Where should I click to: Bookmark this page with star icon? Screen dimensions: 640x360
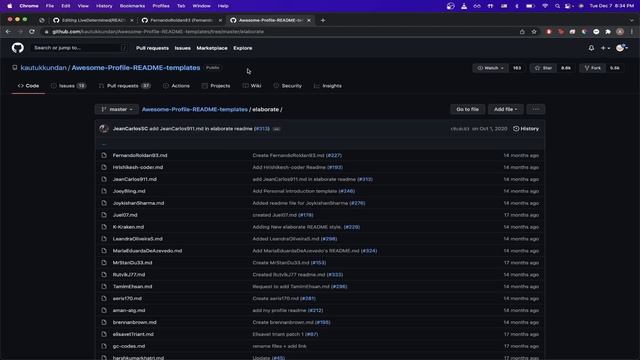pyautogui.click(x=534, y=31)
